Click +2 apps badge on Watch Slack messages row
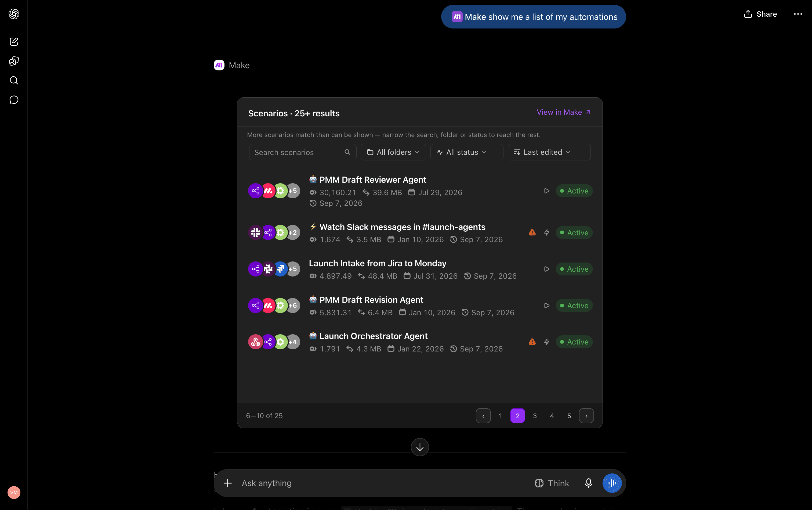This screenshot has width=812, height=510. click(x=293, y=232)
